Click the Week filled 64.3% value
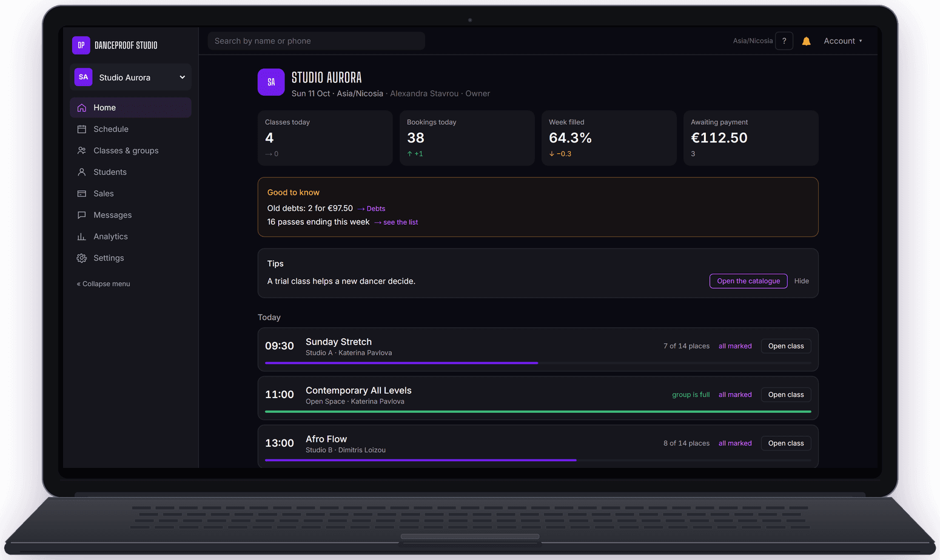The height and width of the screenshot is (560, 940). [570, 138]
